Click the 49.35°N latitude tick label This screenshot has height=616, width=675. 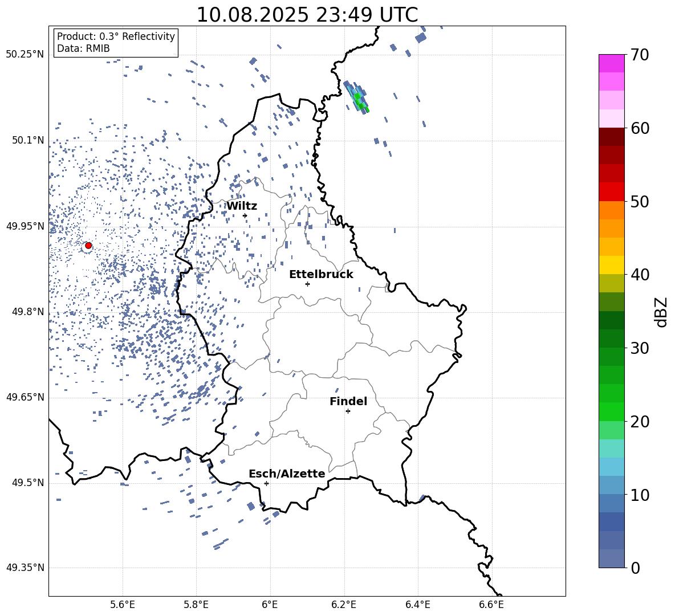25,568
